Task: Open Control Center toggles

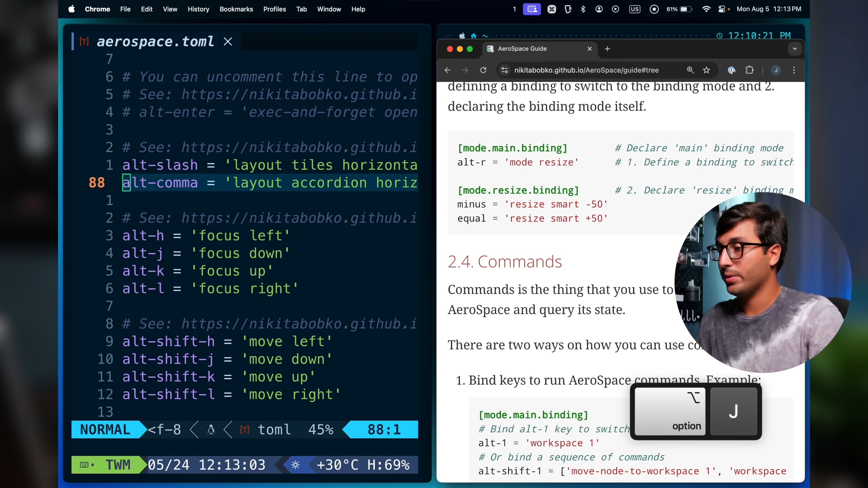Action: coord(722,9)
